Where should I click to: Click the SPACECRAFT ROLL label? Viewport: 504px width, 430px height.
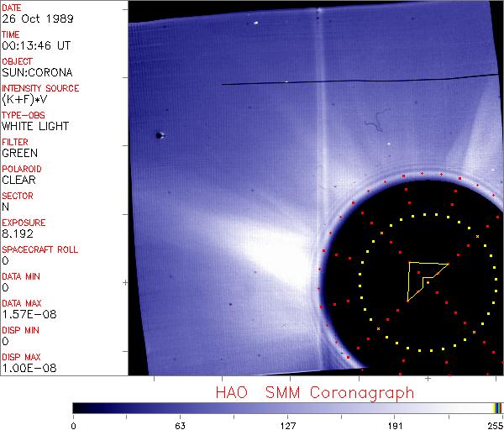39,249
